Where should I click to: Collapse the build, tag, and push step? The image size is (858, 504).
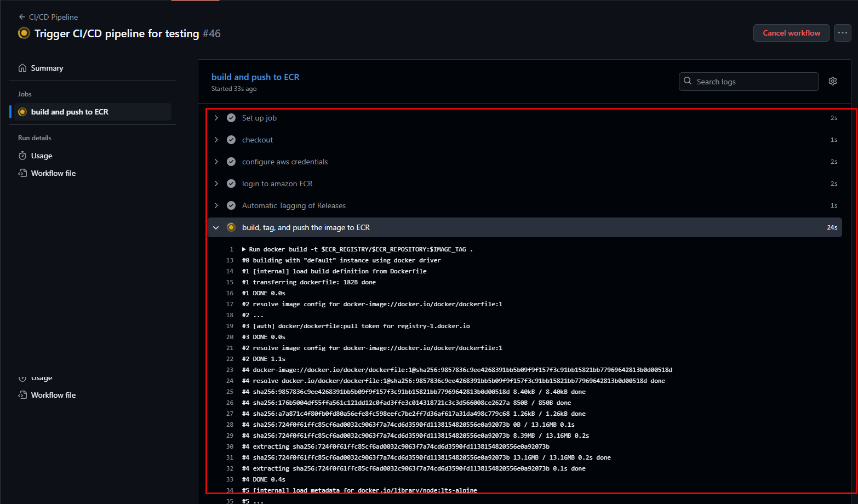click(216, 227)
